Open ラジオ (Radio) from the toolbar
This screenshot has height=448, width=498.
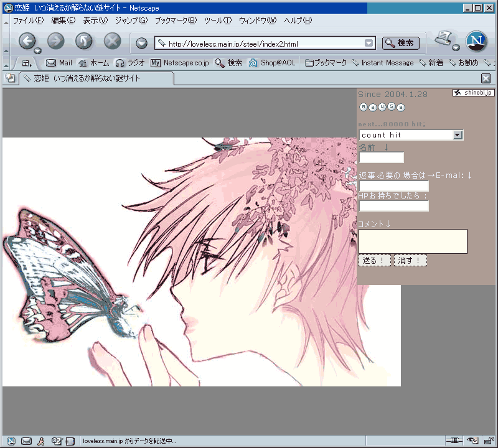[130, 63]
